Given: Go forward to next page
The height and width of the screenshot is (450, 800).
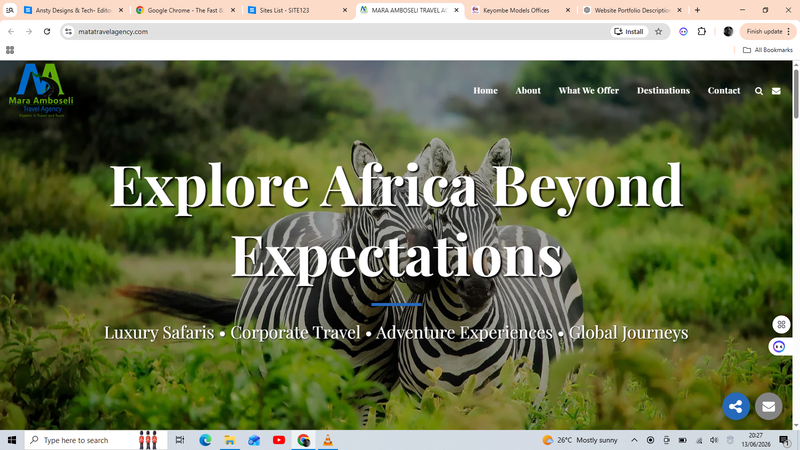Looking at the screenshot, I should point(29,32).
